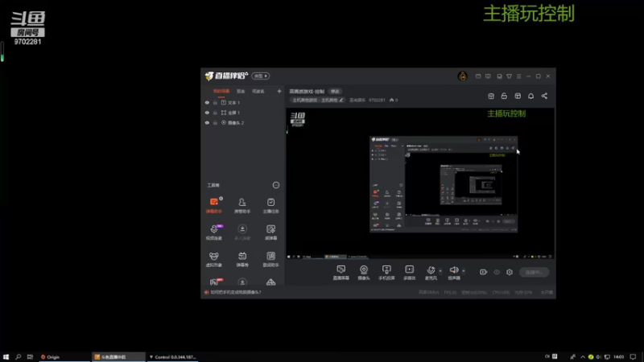Click the shirt skin icon in the title bar
The height and width of the screenshot is (362, 644).
coord(509,76)
